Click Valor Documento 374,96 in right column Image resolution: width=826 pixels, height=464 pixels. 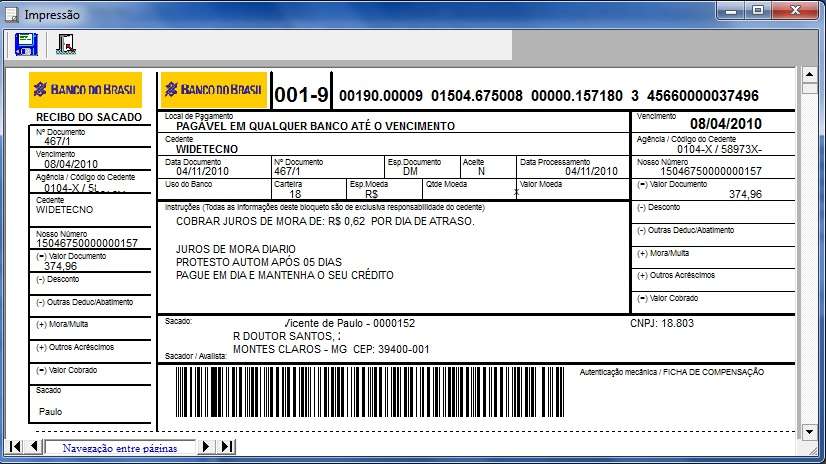745,194
